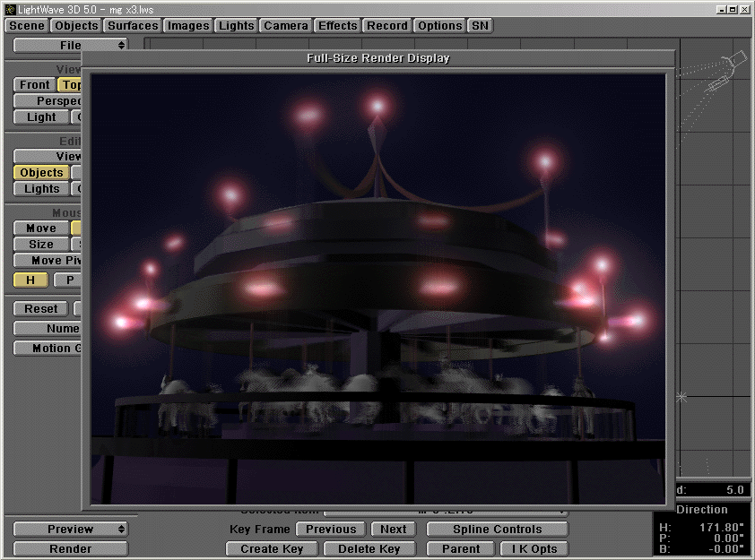
Task: Set edit mode to Lights
Action: [x=41, y=188]
